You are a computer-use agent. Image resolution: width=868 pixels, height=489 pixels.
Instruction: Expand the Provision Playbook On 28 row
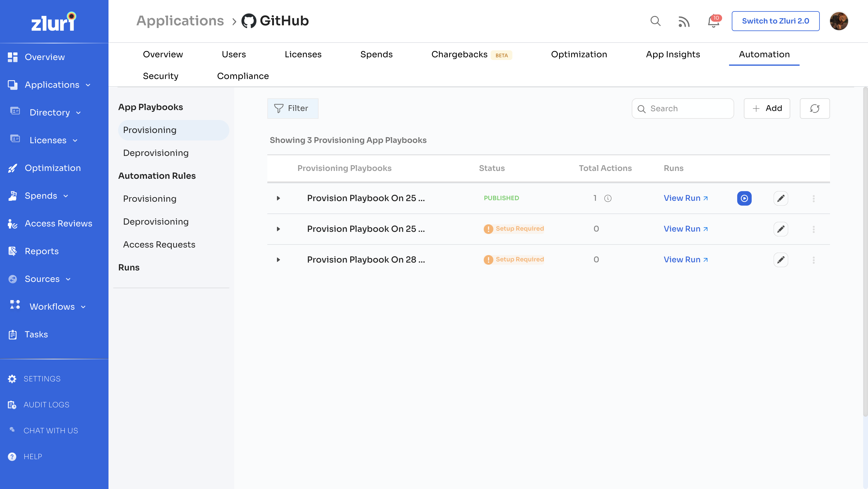[278, 260]
